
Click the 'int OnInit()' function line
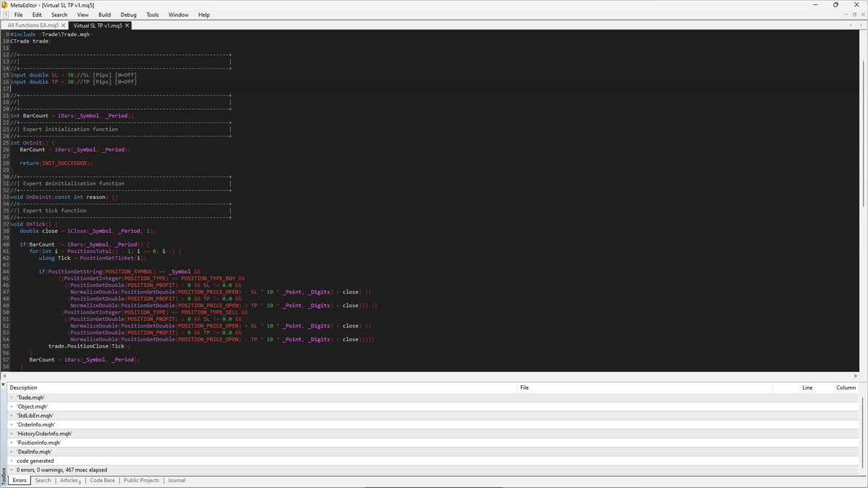point(32,143)
